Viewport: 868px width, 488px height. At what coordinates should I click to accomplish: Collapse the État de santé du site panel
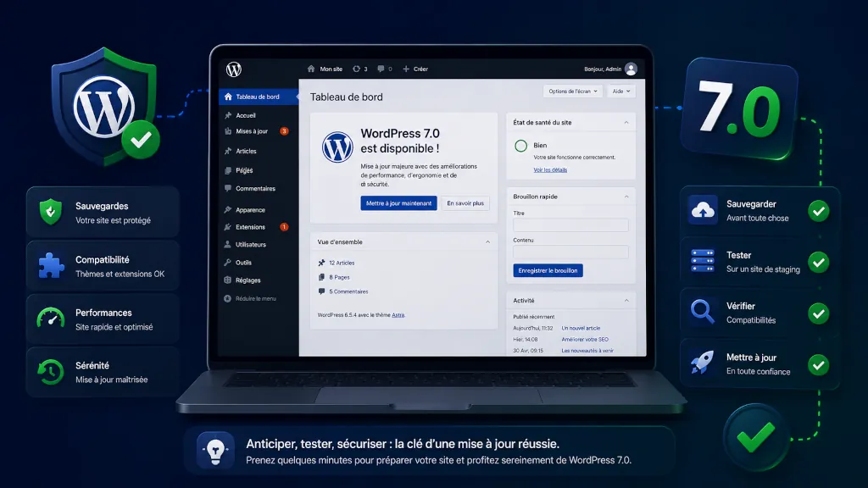(x=626, y=122)
